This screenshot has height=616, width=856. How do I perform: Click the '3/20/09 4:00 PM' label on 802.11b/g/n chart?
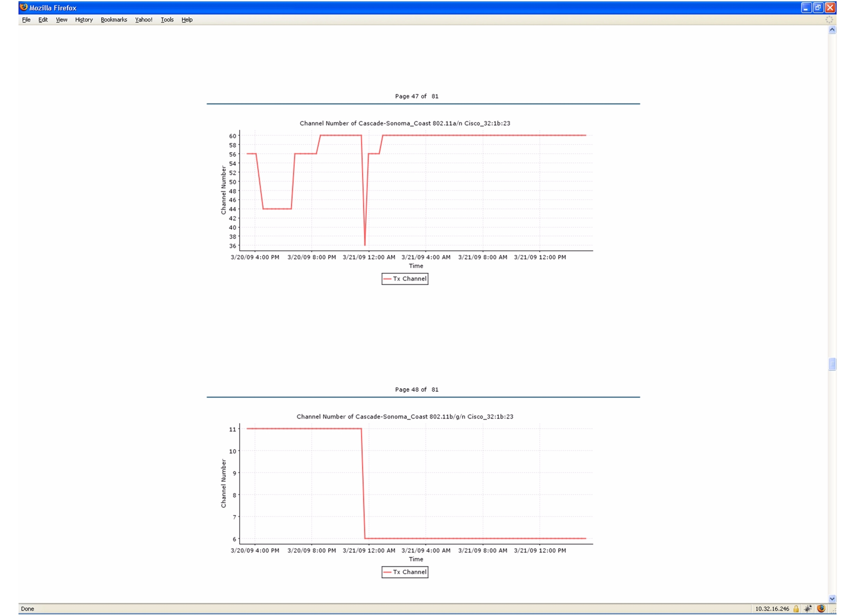[255, 551]
